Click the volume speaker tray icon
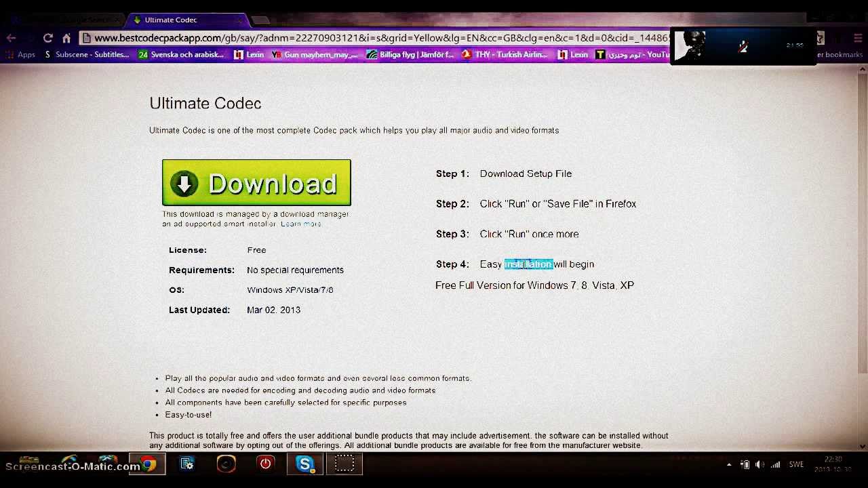868x488 pixels. pyautogui.click(x=760, y=465)
